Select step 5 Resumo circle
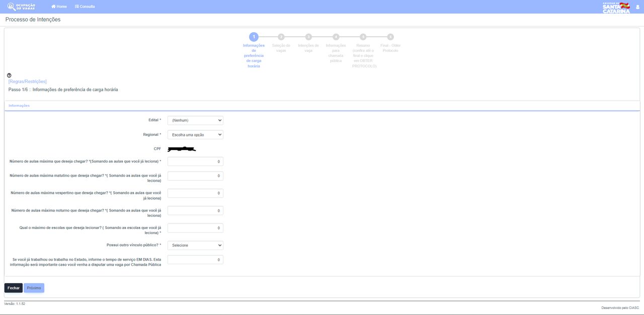 363,37
